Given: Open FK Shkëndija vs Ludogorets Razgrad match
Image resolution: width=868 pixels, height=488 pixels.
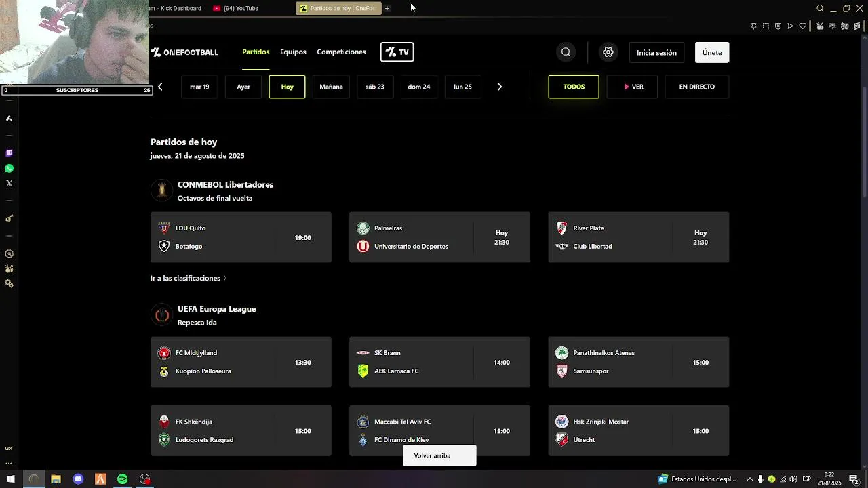Looking at the screenshot, I should pyautogui.click(x=241, y=431).
